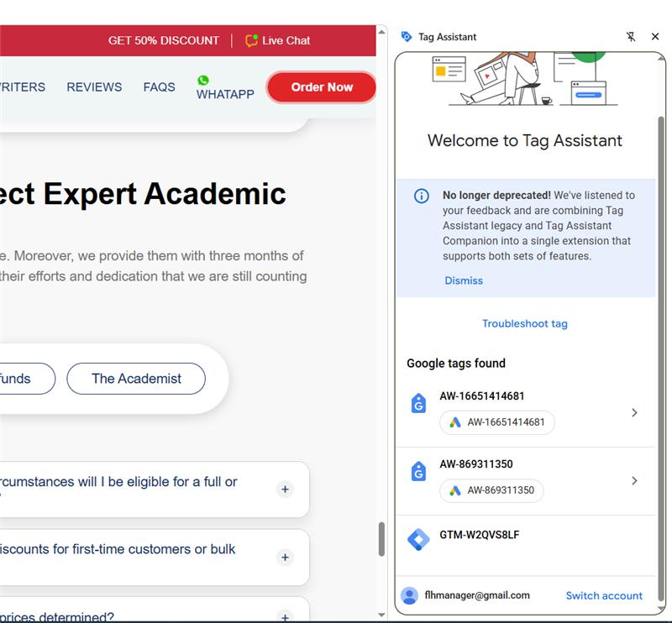Screen dimensions: 672x623
Task: Click the Tag Manager icon for GTM-W2QVS8LF
Action: pyautogui.click(x=418, y=539)
